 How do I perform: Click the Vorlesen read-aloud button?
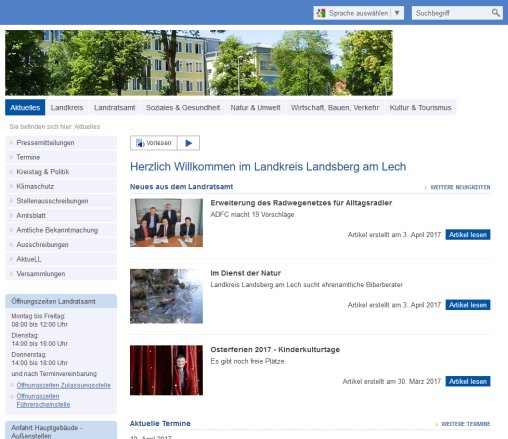(154, 143)
